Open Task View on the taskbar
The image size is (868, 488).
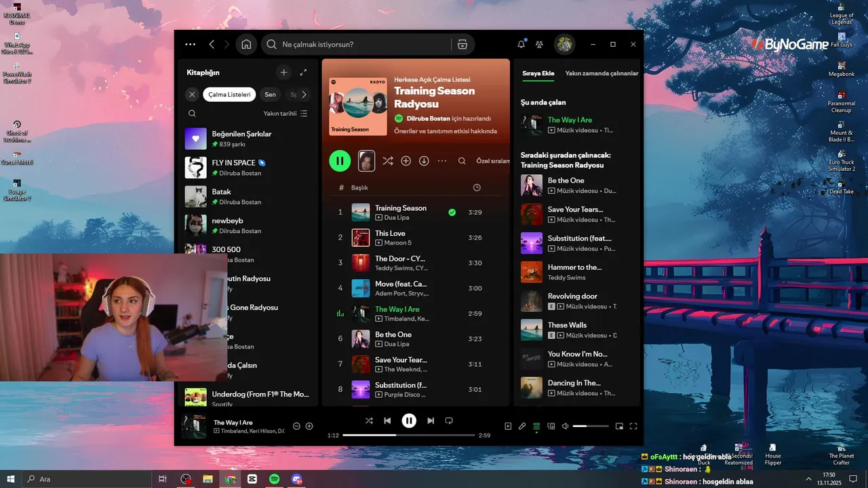click(163, 479)
